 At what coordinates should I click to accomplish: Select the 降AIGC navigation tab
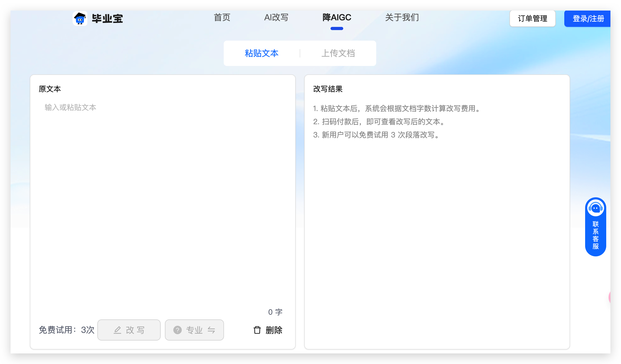click(x=337, y=18)
